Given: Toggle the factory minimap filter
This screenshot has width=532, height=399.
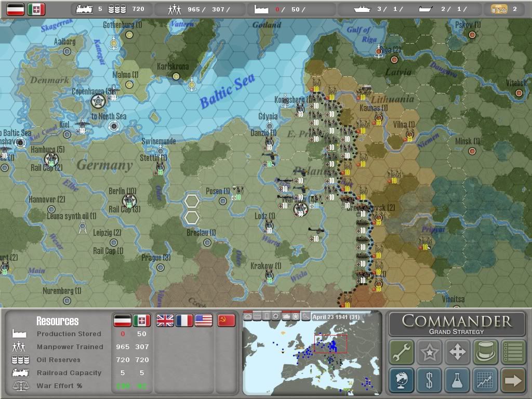Looking at the screenshot, I should click(258, 316).
